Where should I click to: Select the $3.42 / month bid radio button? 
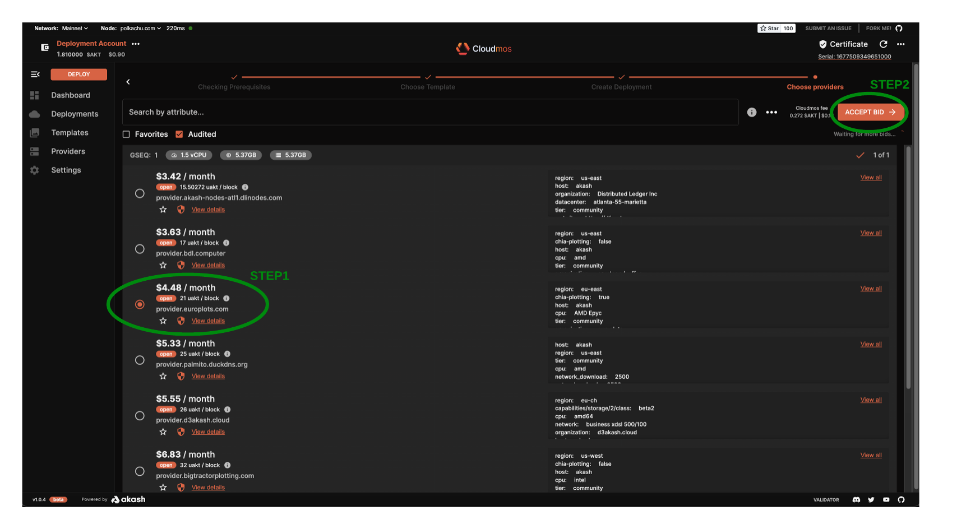point(140,193)
